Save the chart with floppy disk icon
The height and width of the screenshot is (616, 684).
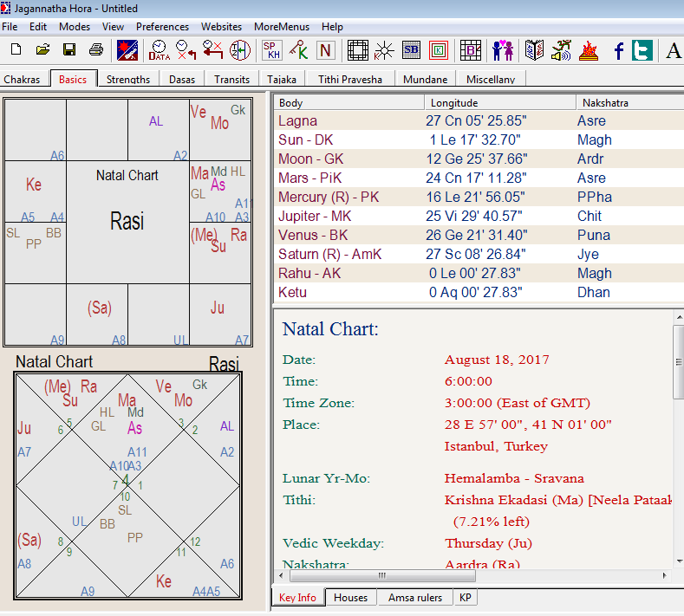coord(69,50)
